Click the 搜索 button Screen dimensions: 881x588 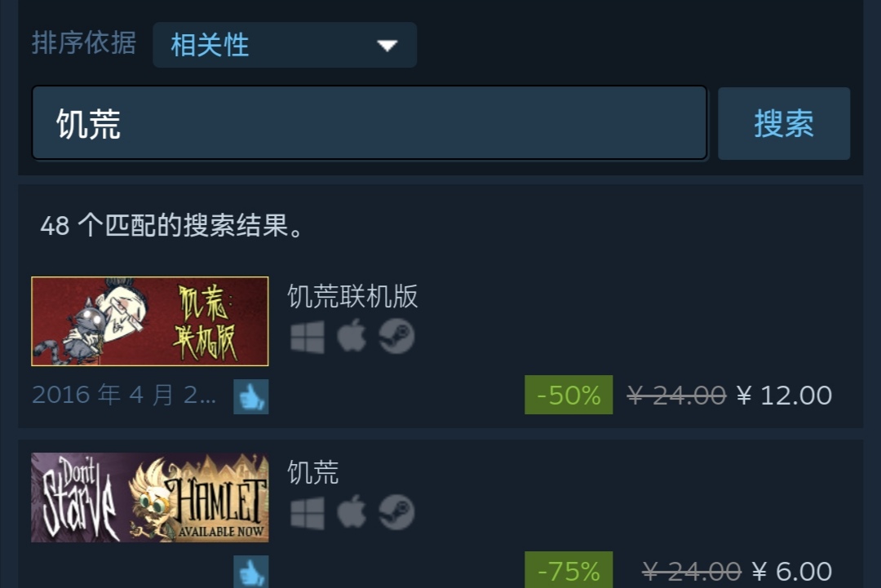(784, 123)
